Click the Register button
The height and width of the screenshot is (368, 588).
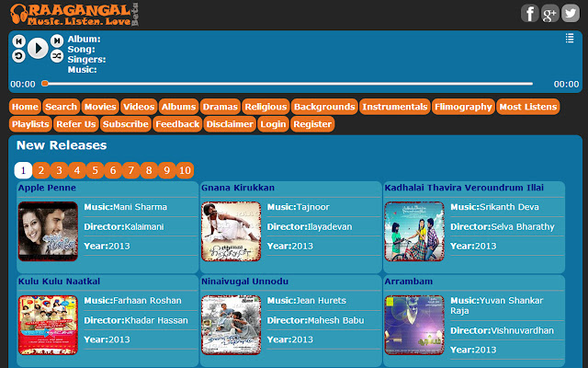click(x=312, y=124)
